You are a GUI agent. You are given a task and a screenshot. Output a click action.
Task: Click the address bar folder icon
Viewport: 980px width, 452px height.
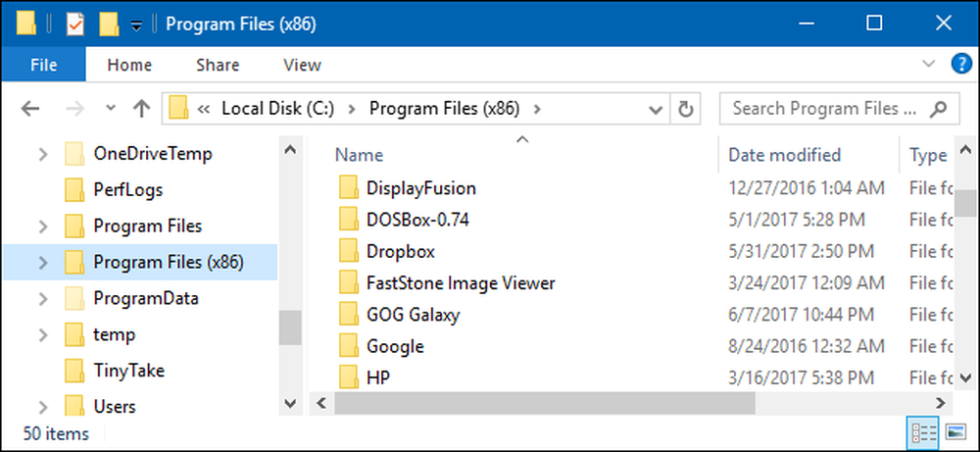pos(178,109)
